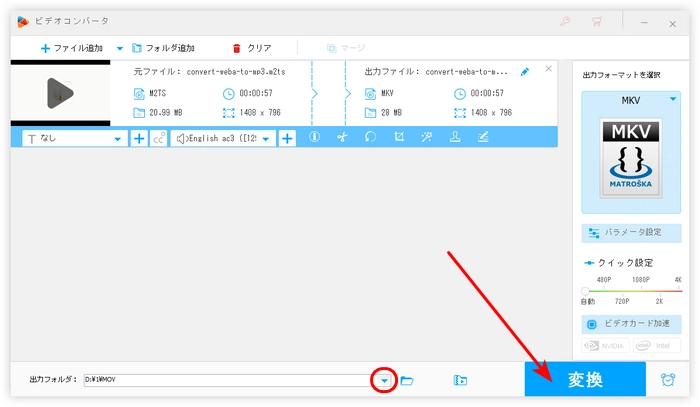
Task: Open the scissors trim tool
Action: (x=342, y=137)
